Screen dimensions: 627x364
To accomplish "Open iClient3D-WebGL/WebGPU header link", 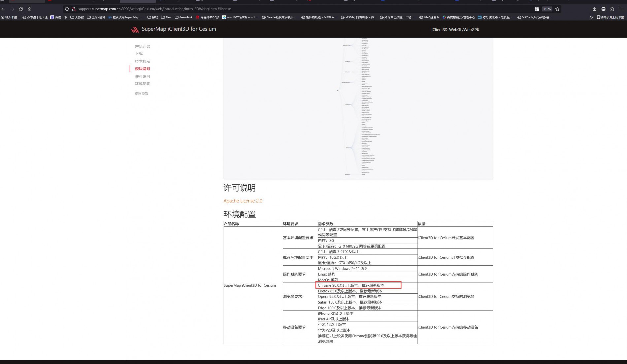I will [455, 30].
